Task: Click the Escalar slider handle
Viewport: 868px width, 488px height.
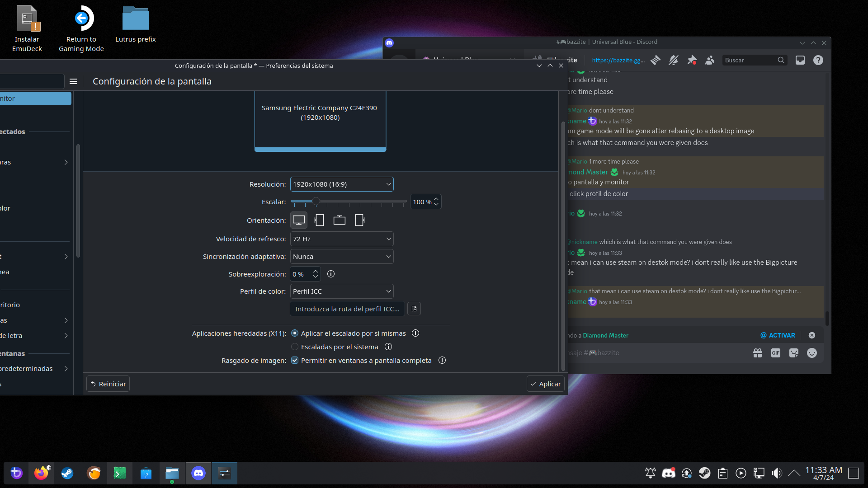Action: pos(316,202)
